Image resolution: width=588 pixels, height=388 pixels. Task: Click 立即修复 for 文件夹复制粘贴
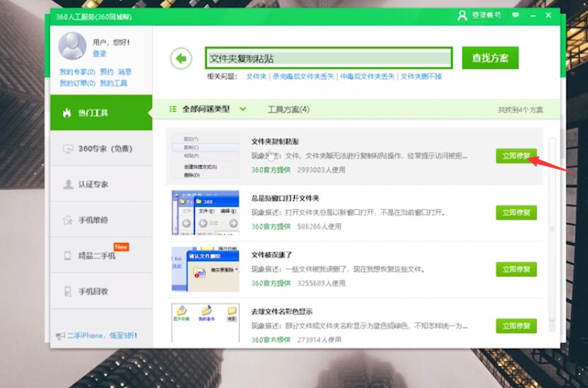click(x=516, y=156)
